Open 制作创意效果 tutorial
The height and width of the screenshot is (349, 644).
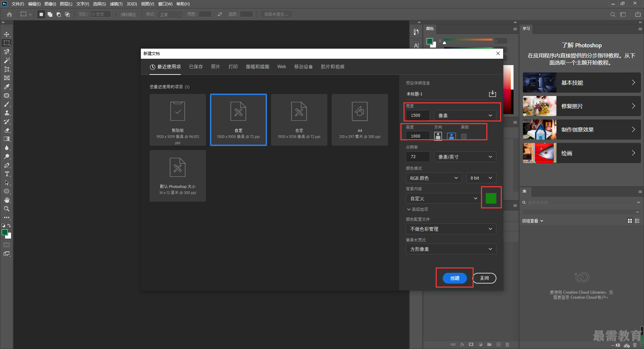582,130
